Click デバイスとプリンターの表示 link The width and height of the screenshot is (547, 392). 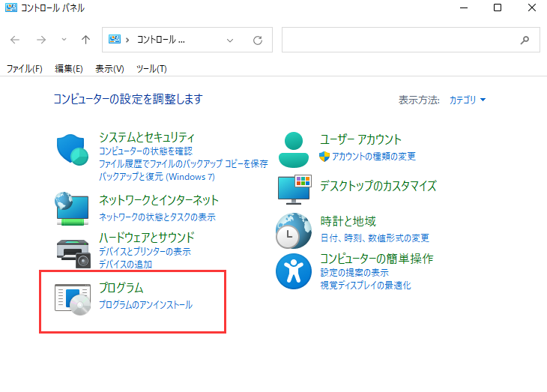click(x=145, y=252)
